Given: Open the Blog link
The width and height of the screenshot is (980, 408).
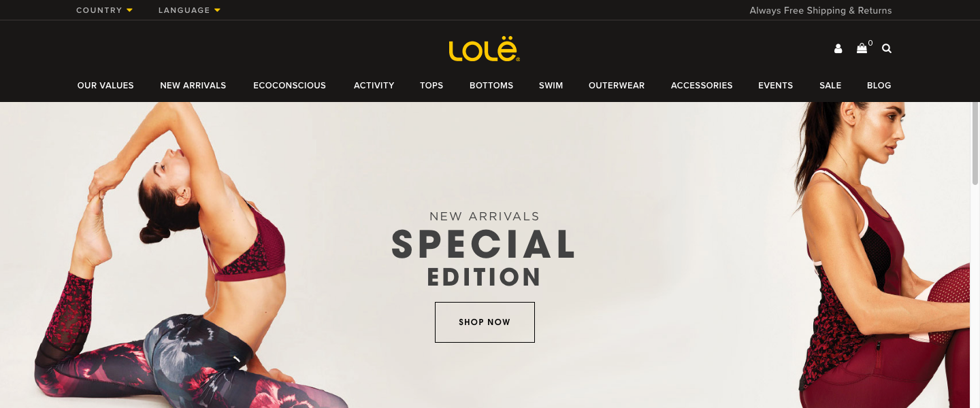Looking at the screenshot, I should (x=879, y=86).
